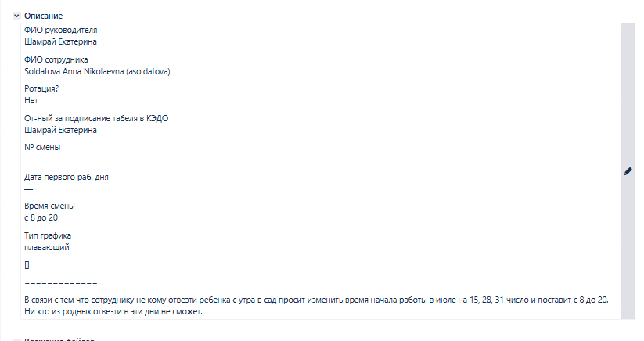Click the Описание section heading
The width and height of the screenshot is (644, 341).
pos(43,16)
